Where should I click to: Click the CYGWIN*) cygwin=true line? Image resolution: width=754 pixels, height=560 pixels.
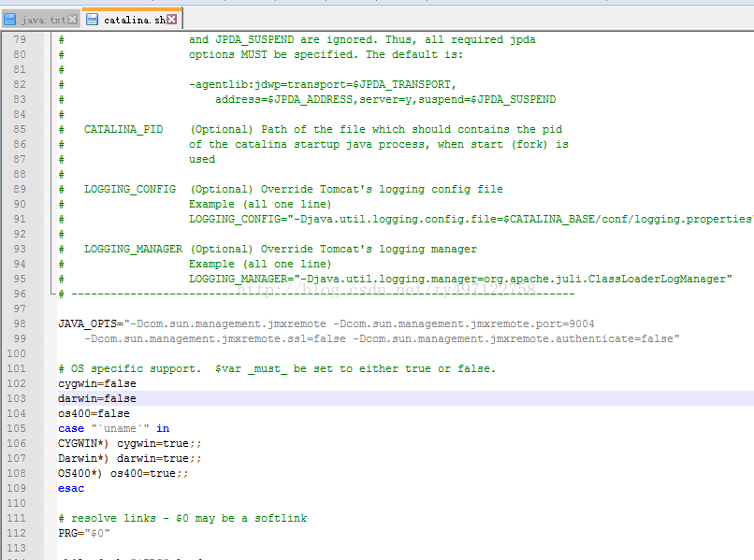(x=130, y=443)
